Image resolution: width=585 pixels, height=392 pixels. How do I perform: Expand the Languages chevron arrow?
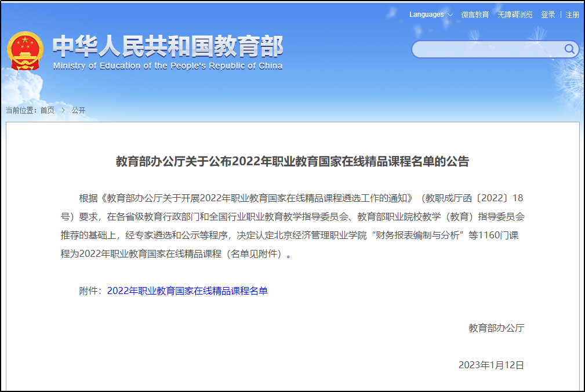coord(450,15)
